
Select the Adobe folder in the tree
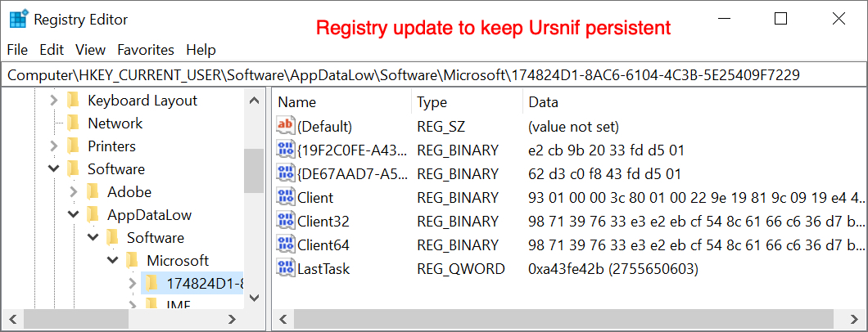pos(129,191)
